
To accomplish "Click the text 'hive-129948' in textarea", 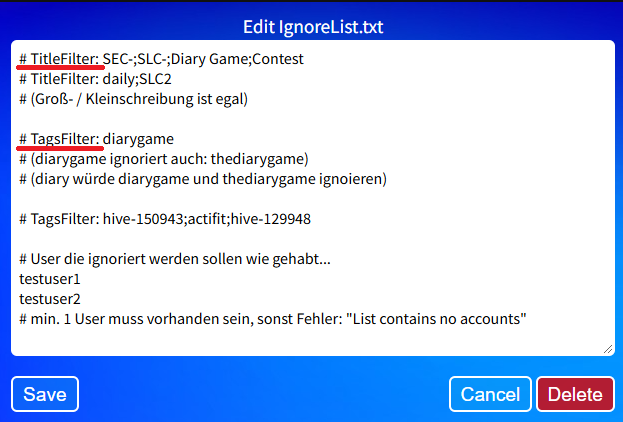I will 271,219.
